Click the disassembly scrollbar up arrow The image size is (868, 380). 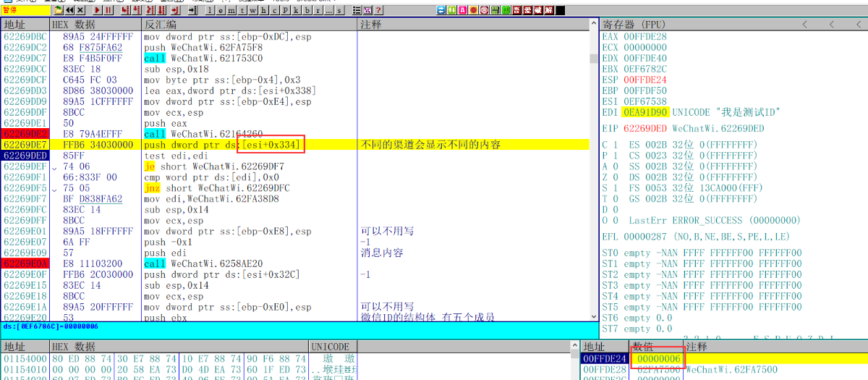click(594, 25)
